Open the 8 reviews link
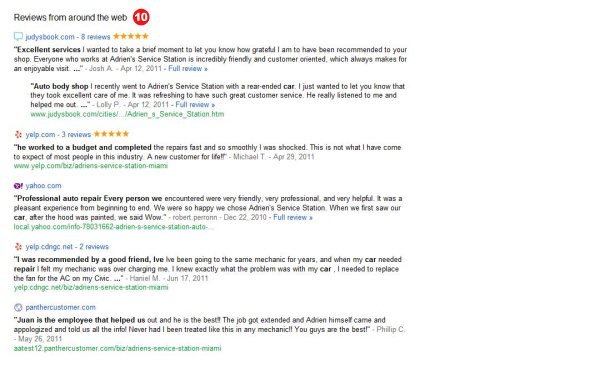This screenshot has width=600, height=373. [x=95, y=37]
